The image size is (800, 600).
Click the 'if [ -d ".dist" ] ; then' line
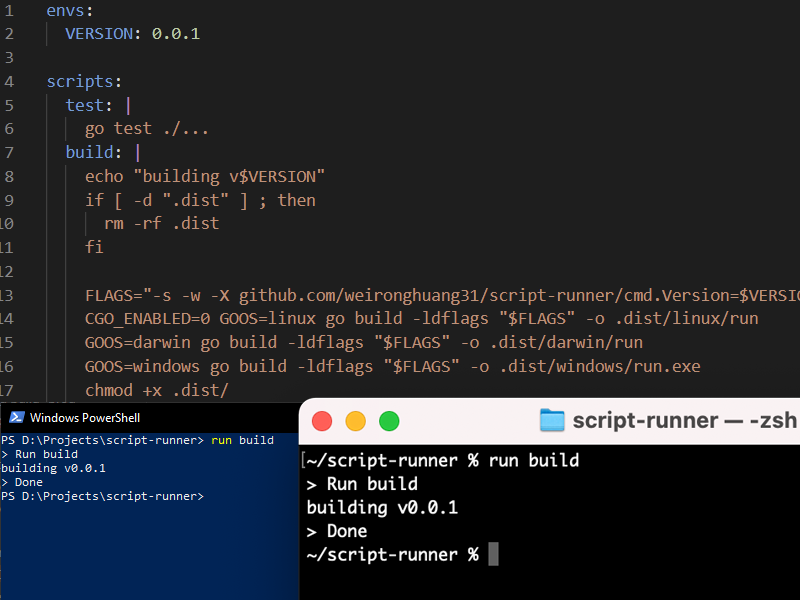[200, 200]
